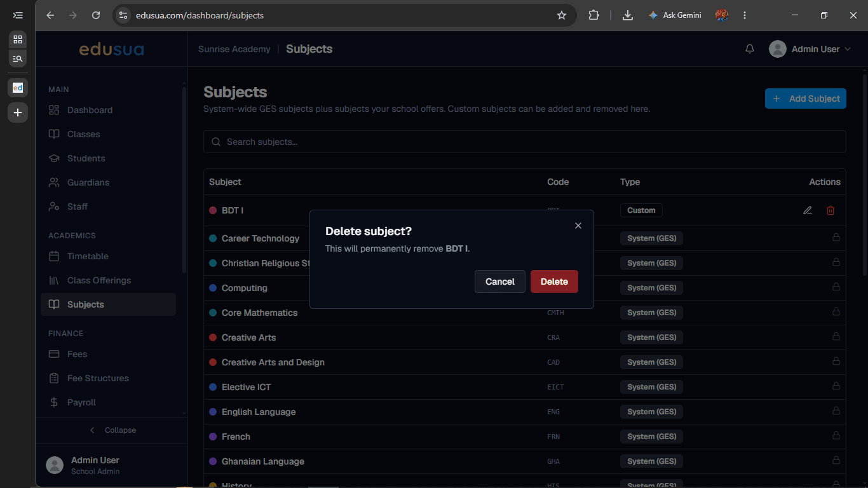Viewport: 868px width, 488px height.
Task: Click the lock icon in Career Technology row
Action: click(x=836, y=238)
